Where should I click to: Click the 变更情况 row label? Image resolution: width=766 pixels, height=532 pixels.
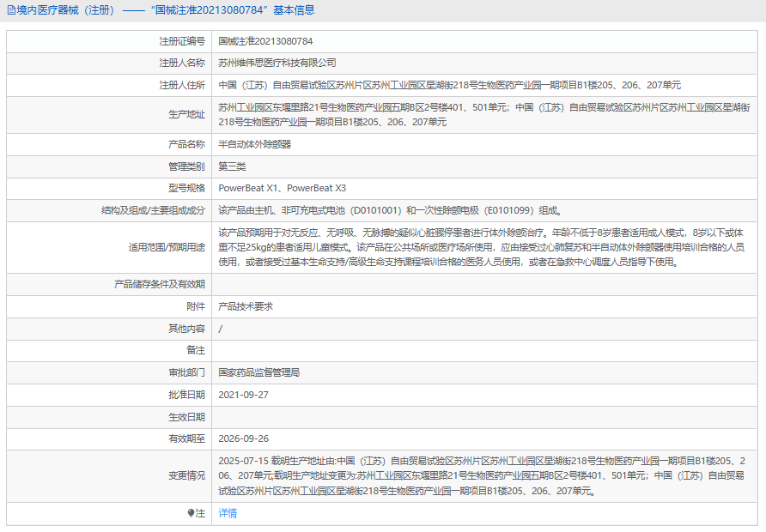pyautogui.click(x=186, y=475)
